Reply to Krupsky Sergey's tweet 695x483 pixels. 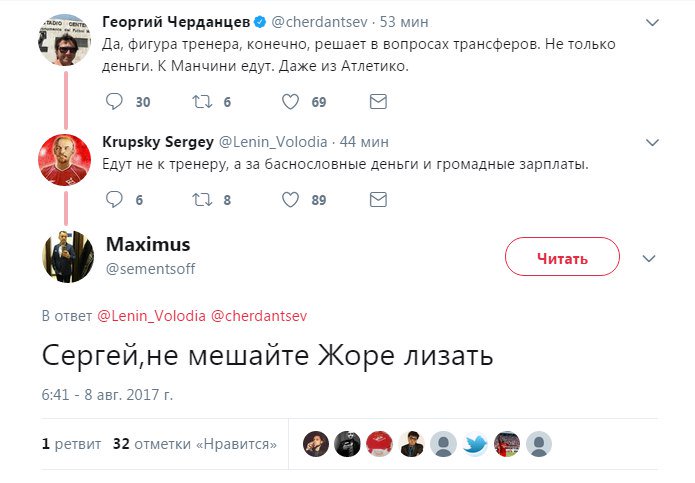pyautogui.click(x=114, y=199)
